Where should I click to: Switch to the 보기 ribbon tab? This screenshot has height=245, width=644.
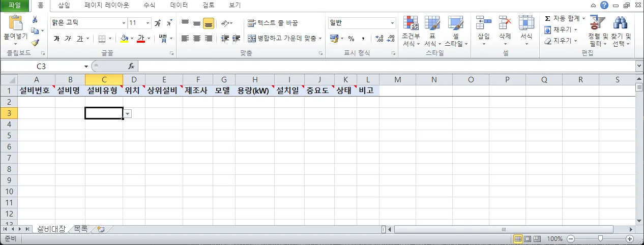point(235,6)
